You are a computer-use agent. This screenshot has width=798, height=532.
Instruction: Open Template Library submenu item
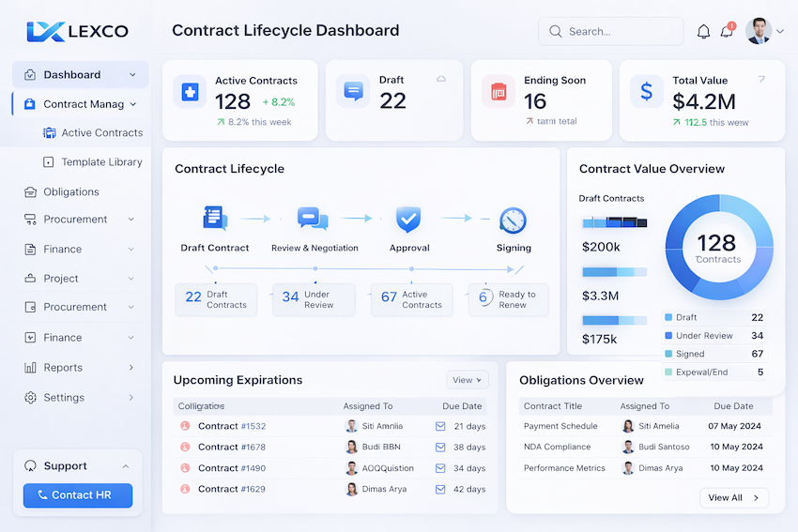[x=93, y=162]
